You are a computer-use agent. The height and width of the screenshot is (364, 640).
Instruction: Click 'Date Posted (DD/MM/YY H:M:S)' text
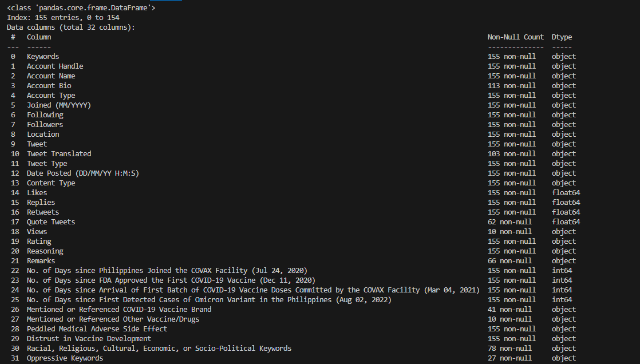pos(83,173)
